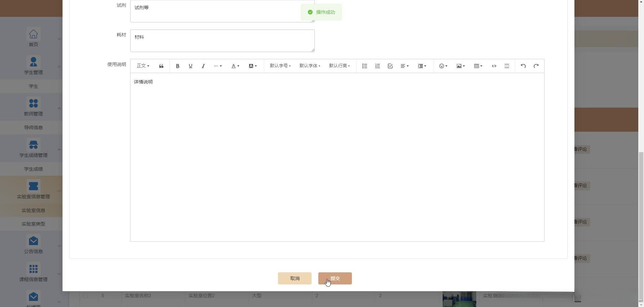644x307 pixels.
Task: Insert a code block
Action: 494,66
